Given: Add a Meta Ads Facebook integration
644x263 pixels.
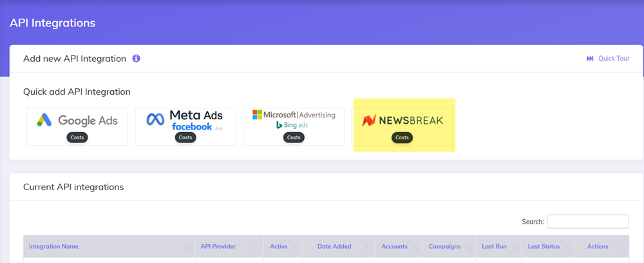Looking at the screenshot, I should 185,126.
